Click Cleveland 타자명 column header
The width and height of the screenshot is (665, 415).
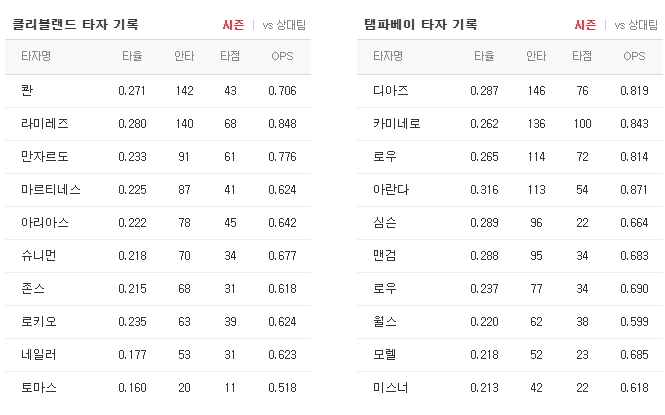tap(36, 56)
